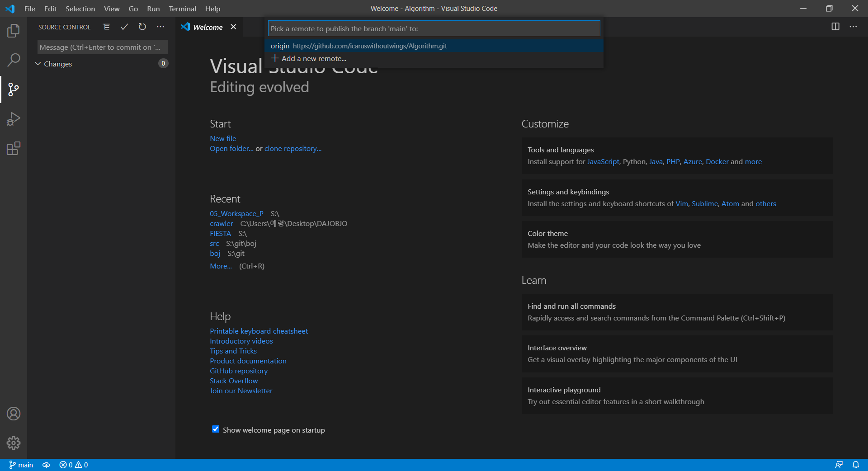Viewport: 868px width, 471px height.
Task: Click the Sublime keybindings link
Action: tap(704, 203)
